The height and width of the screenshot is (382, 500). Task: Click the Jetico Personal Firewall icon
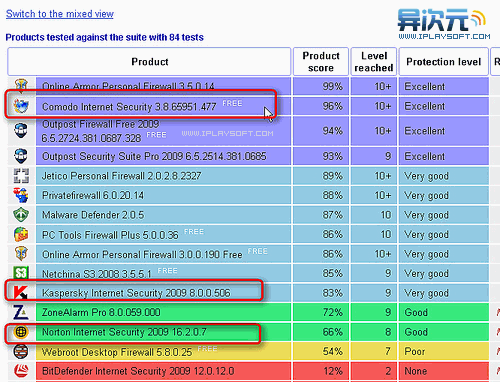21,176
